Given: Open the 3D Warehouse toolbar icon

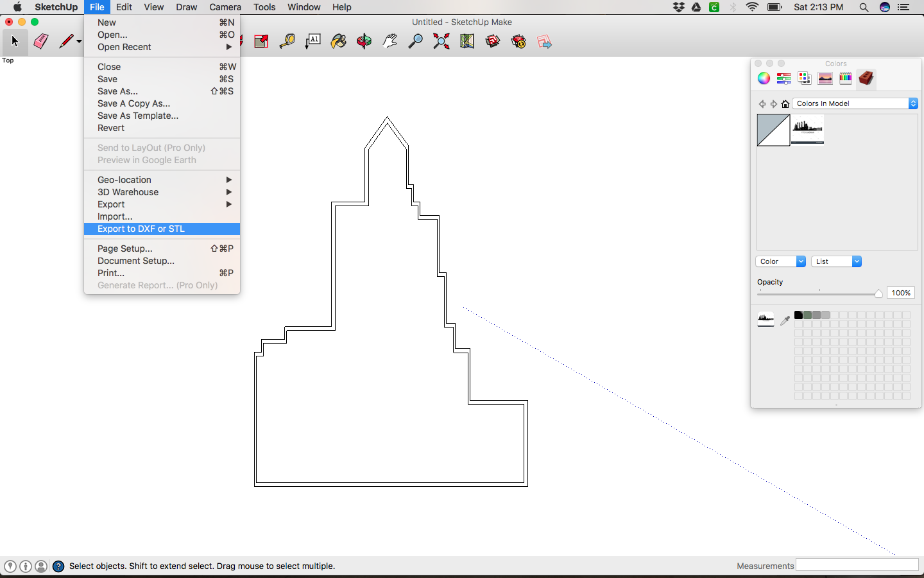Looking at the screenshot, I should coord(492,42).
